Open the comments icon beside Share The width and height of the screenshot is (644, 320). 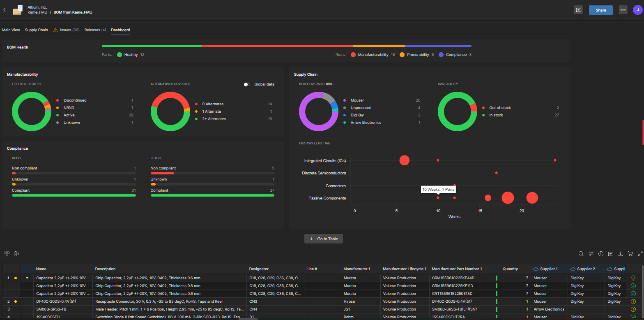[579, 10]
